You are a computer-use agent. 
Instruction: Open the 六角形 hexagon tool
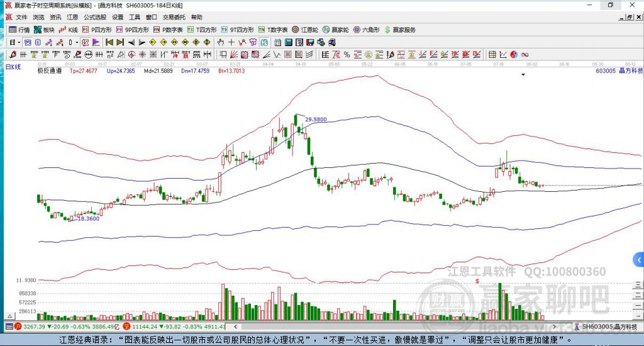point(367,30)
